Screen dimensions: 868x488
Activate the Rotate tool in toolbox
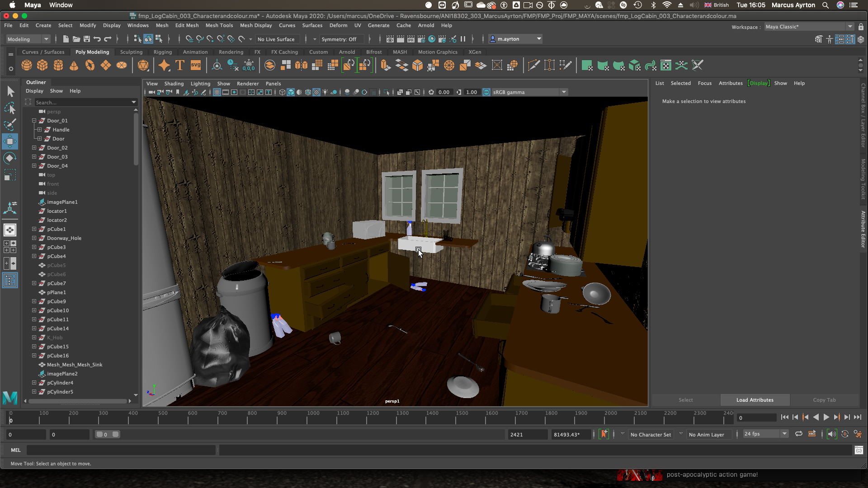[10, 158]
